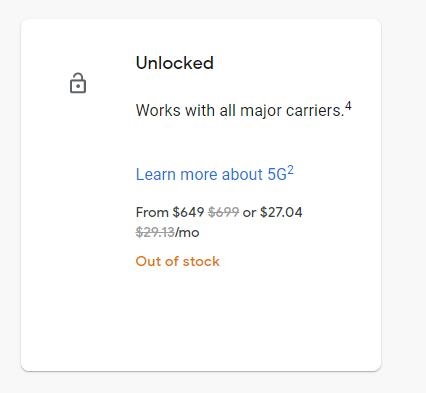Select the Unlocked heading
Viewport: 426px width, 393px height.
coord(175,63)
